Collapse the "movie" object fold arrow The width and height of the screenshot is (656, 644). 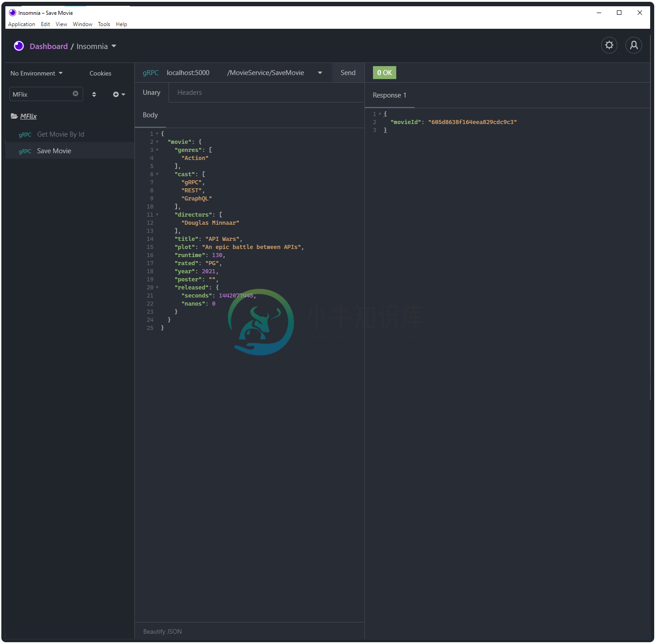click(157, 142)
